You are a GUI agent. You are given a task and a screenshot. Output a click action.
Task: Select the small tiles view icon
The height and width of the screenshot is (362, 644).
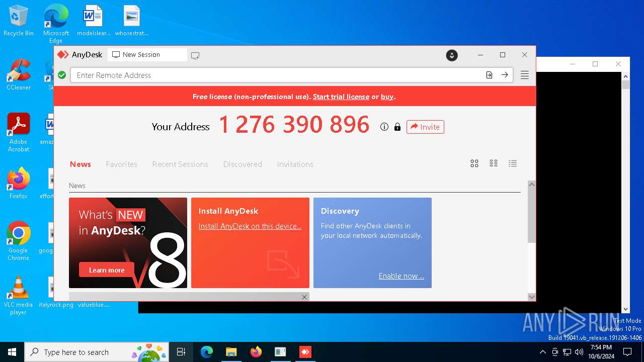(494, 163)
